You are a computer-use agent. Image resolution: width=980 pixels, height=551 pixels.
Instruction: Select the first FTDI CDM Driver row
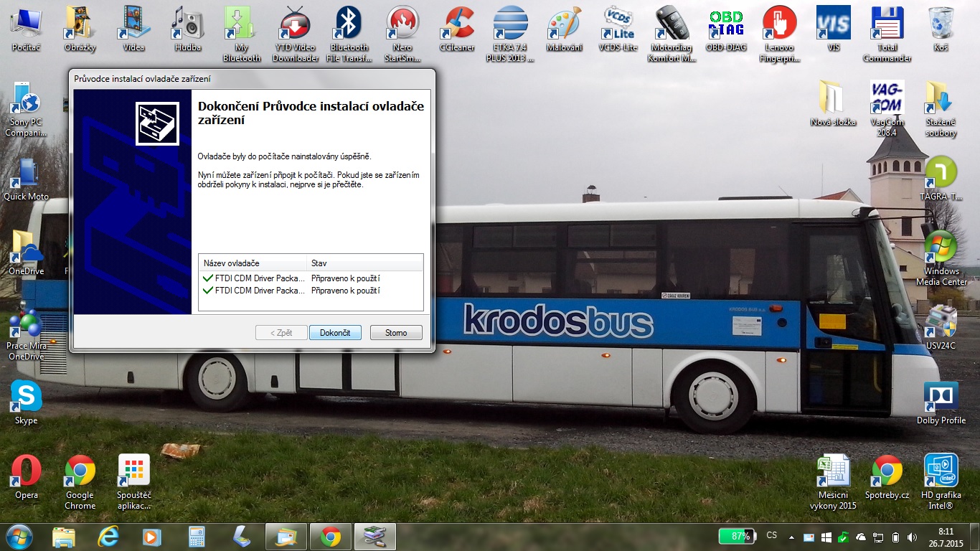coord(311,278)
